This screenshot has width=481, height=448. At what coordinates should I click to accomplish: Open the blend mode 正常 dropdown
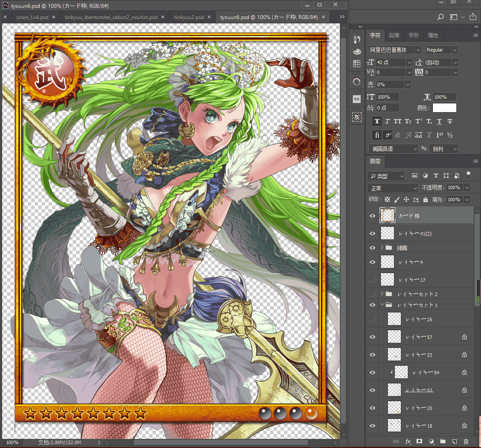(393, 188)
